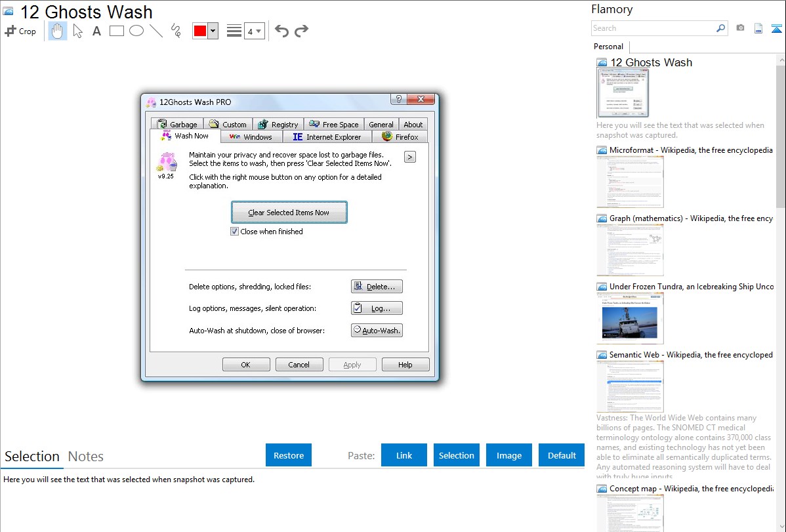Screen dimensions: 786x532
Task: Undo the last edit
Action: pos(281,31)
